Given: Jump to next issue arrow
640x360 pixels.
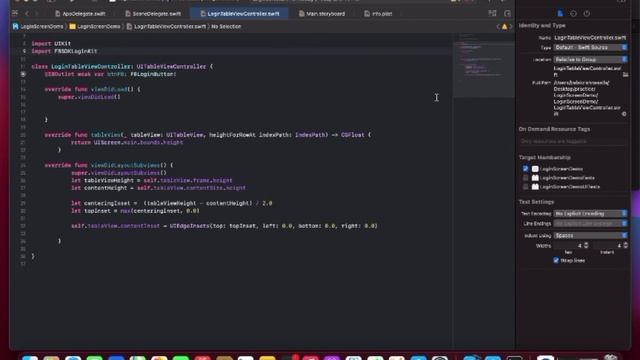Looking at the screenshot, I should tap(511, 27).
